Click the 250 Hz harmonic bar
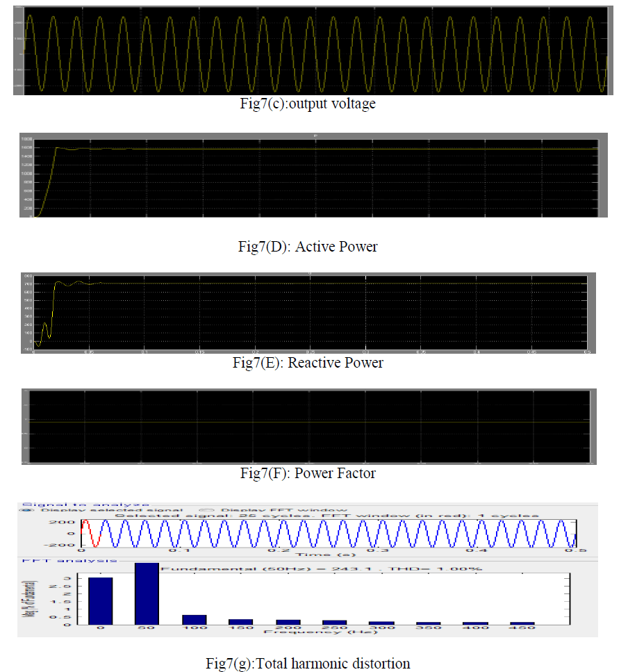This screenshot has width=628, height=672. pyautogui.click(x=335, y=622)
